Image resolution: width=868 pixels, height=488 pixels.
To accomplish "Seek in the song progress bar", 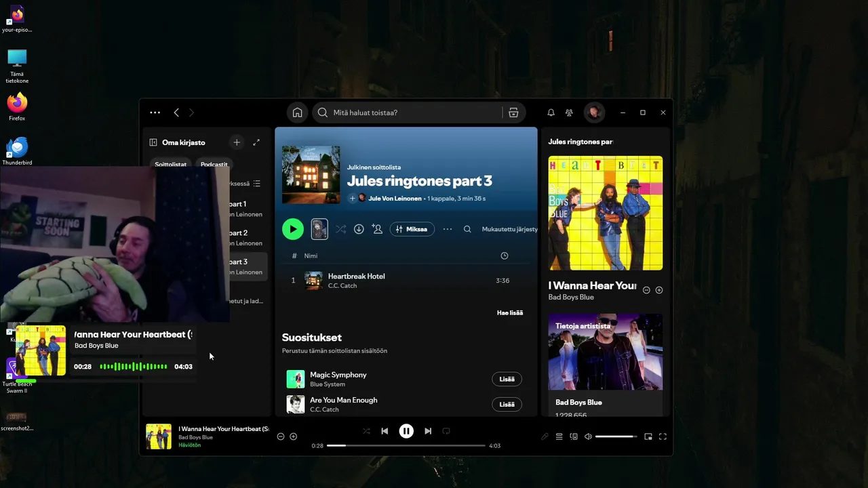I will pos(406,446).
